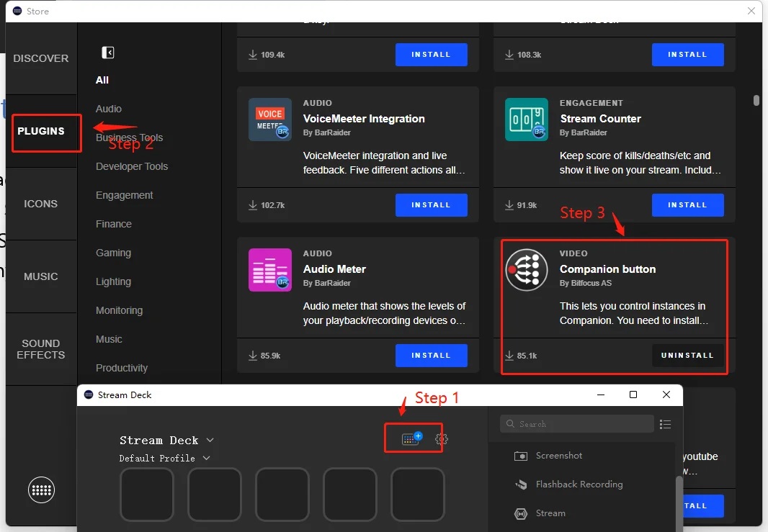Expand the Stream Deck device dropdown

[x=210, y=440]
